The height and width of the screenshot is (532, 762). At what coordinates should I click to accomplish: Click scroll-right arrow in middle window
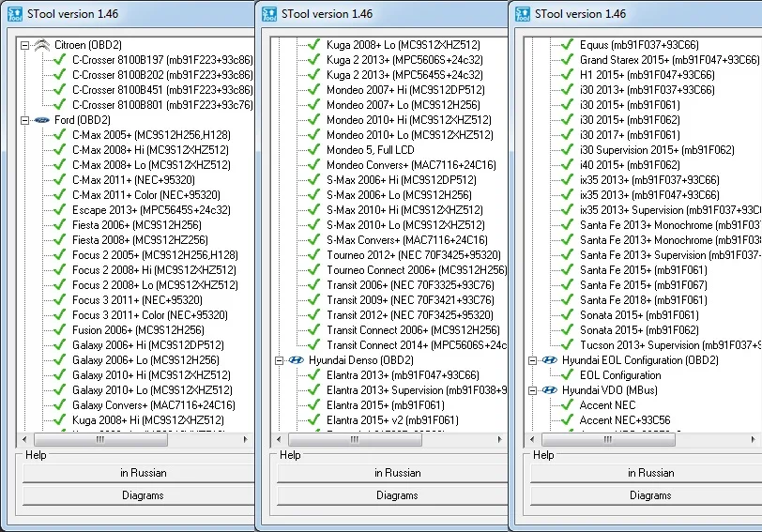499,440
